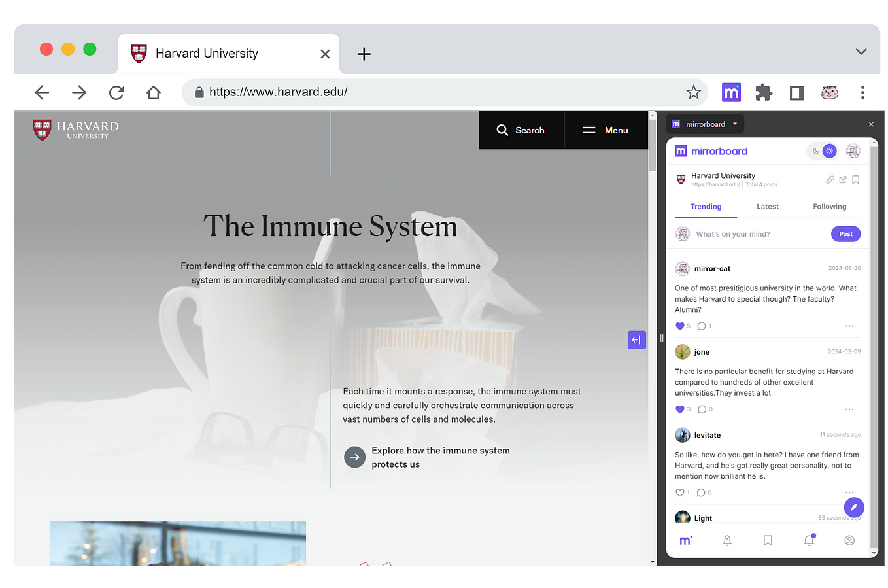Open the mirrorboard extension icon in toolbar
Image resolution: width=888 pixels, height=588 pixels.
[x=731, y=93]
